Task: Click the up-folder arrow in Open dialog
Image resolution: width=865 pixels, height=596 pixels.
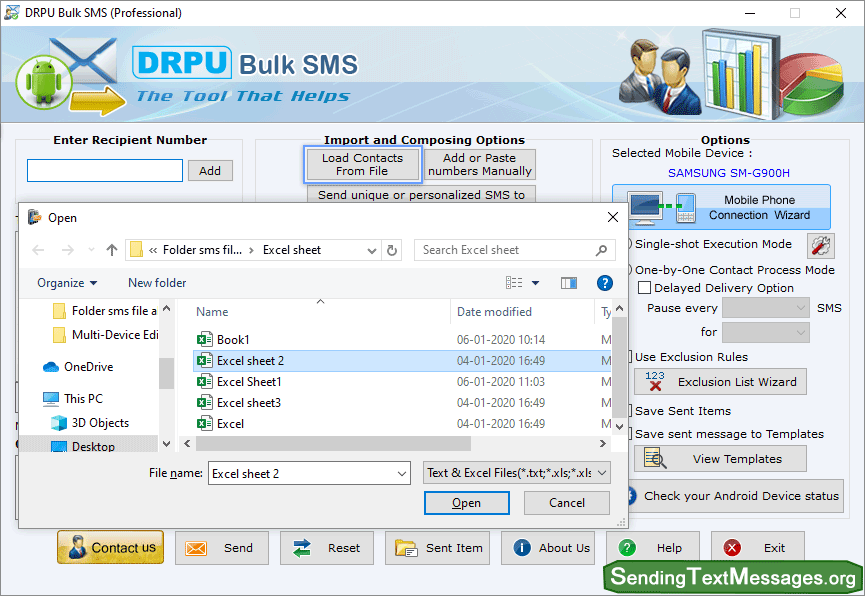Action: (112, 251)
